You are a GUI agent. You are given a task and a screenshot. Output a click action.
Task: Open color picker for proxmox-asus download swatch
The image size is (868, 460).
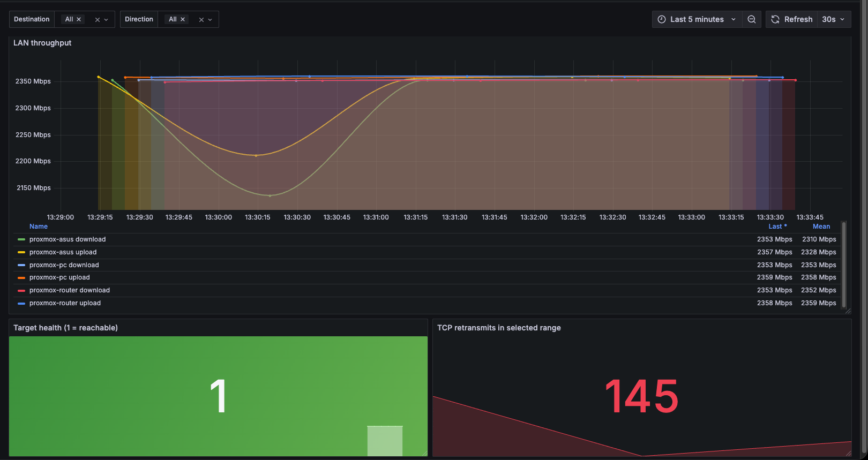pyautogui.click(x=21, y=239)
